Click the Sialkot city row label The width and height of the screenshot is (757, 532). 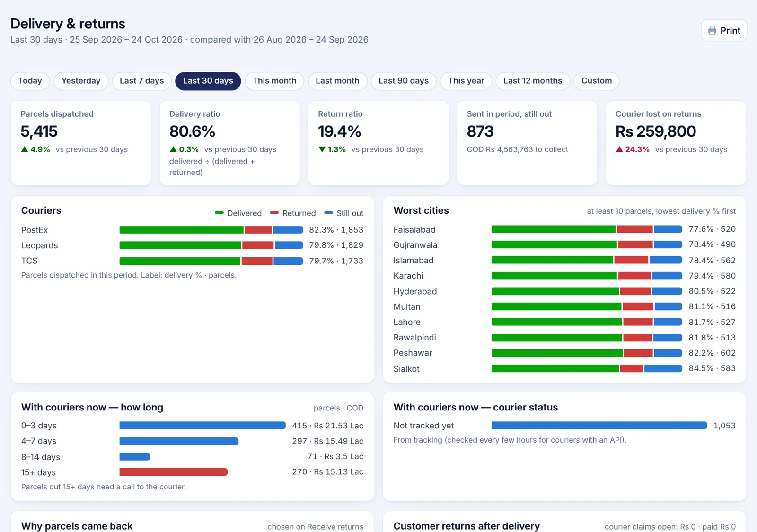pos(406,369)
